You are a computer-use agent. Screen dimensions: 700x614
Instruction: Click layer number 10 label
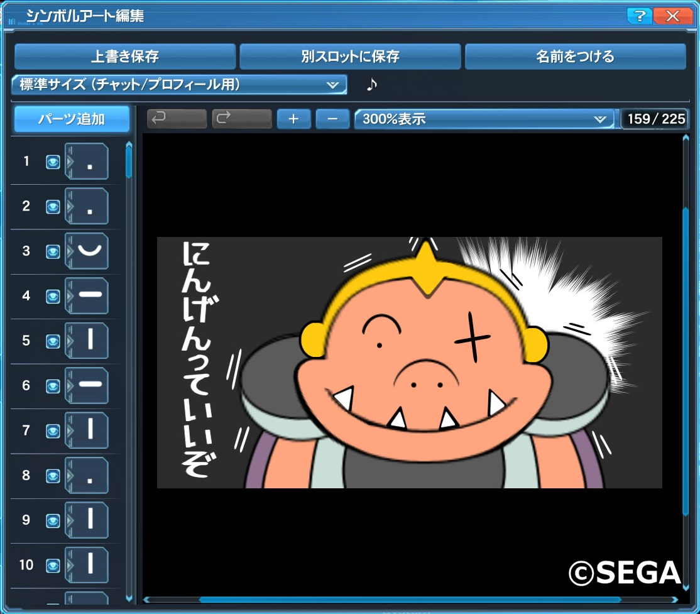point(26,565)
